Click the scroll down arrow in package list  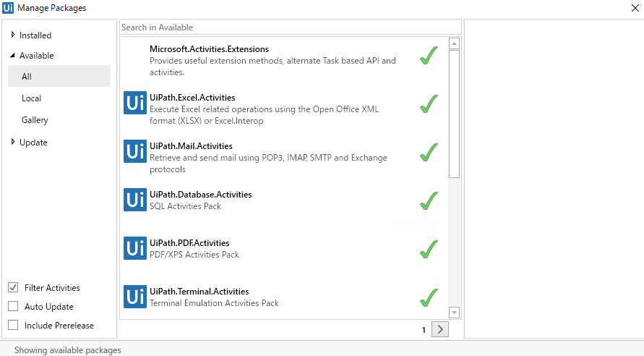(x=454, y=313)
